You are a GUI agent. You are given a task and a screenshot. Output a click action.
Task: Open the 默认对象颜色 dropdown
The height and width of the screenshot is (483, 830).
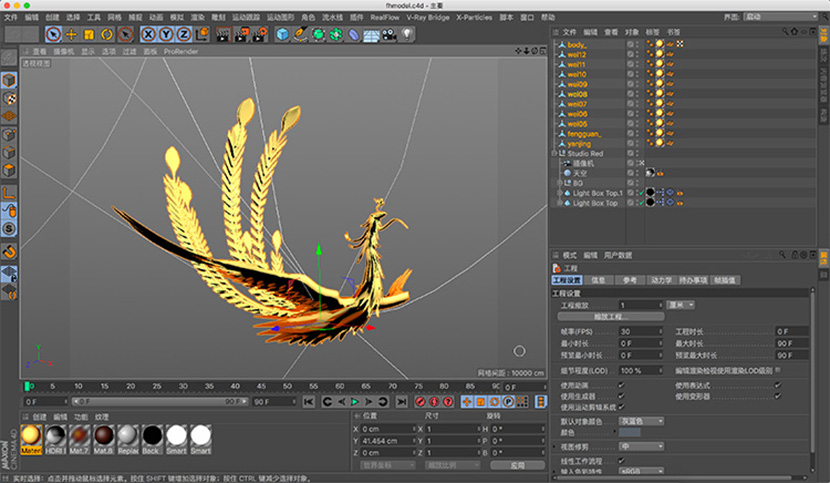click(x=641, y=420)
